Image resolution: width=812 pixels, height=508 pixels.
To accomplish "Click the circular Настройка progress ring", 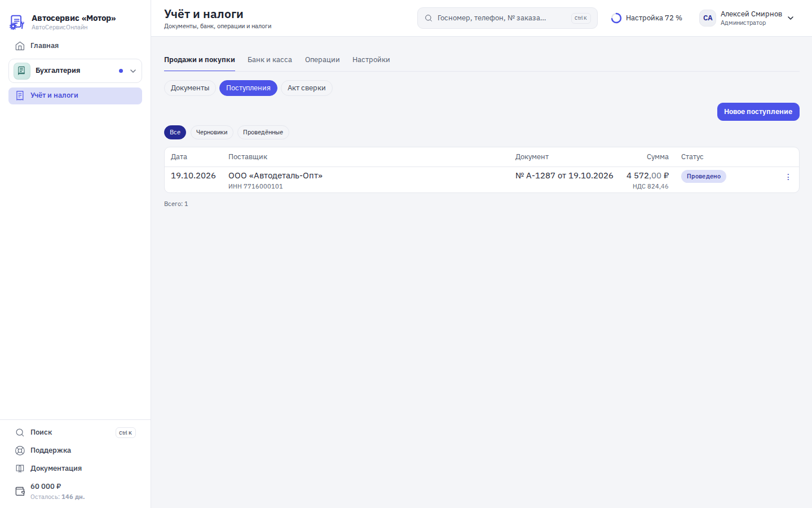I will point(616,18).
